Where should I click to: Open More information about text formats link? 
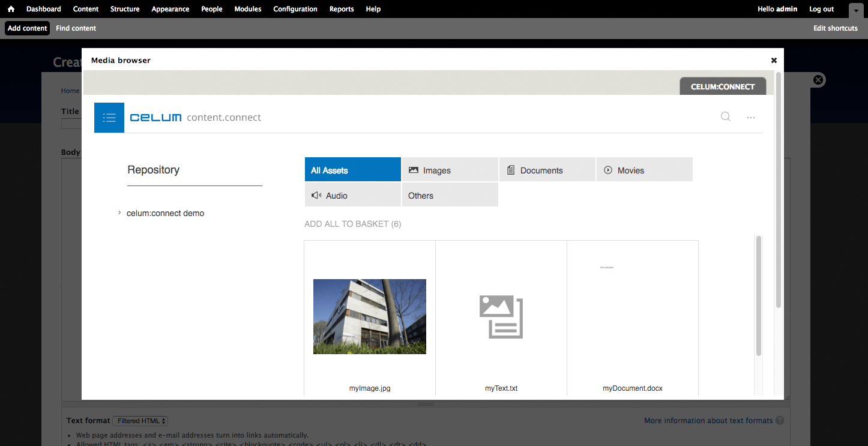click(x=708, y=421)
